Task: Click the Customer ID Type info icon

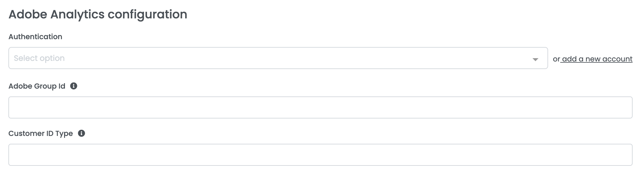Action: point(81,133)
